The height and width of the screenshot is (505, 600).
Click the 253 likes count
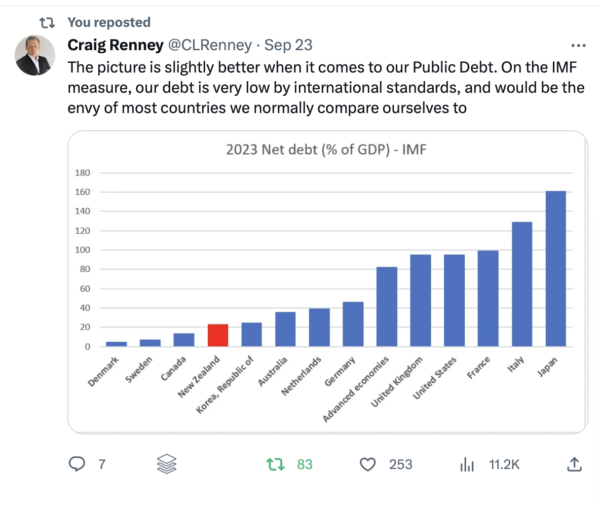coord(401,464)
